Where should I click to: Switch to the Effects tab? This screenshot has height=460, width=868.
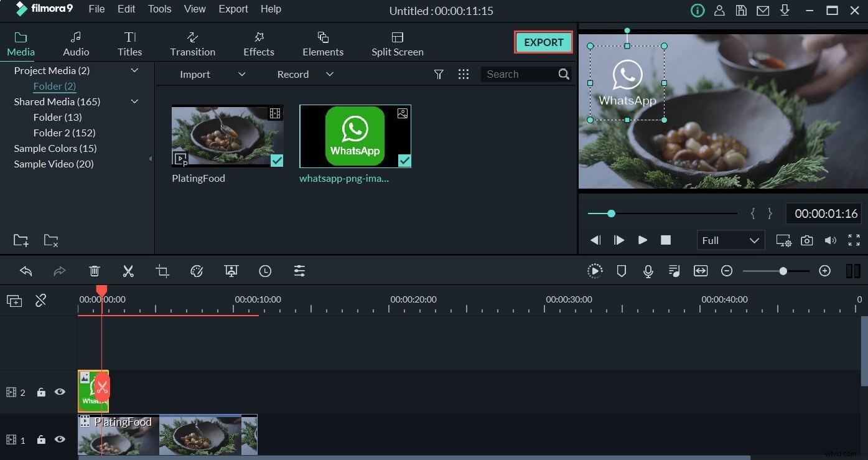tap(258, 43)
